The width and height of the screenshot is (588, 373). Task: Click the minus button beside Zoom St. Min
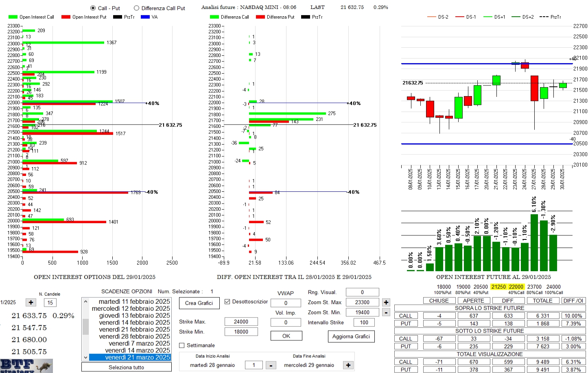pos(386,312)
